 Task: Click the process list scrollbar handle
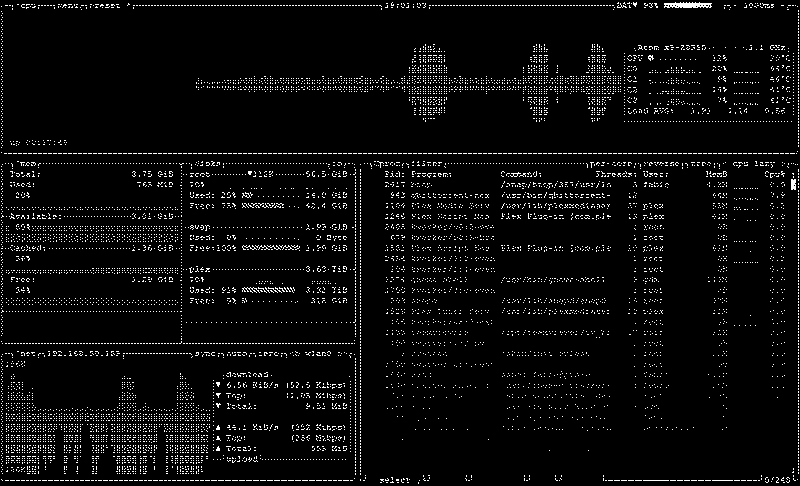pos(793,185)
